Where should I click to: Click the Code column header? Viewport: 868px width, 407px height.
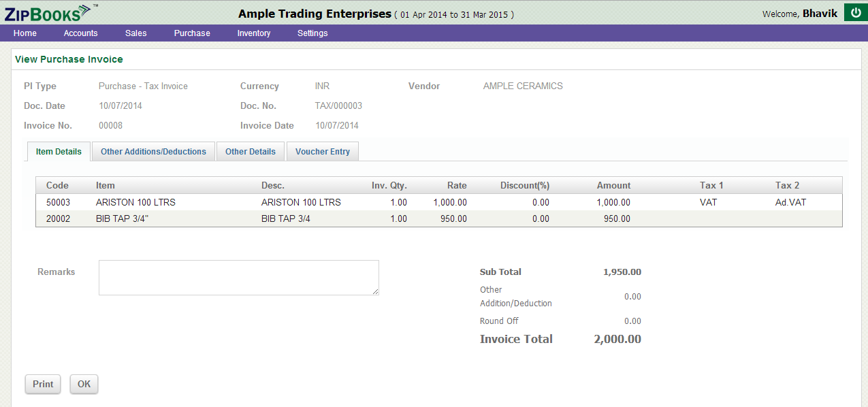(x=57, y=185)
